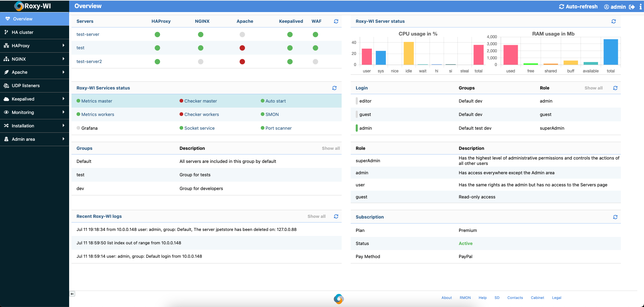The image size is (644, 307).
Task: Click the grey Apache dot for test-server
Action: pos(242,35)
